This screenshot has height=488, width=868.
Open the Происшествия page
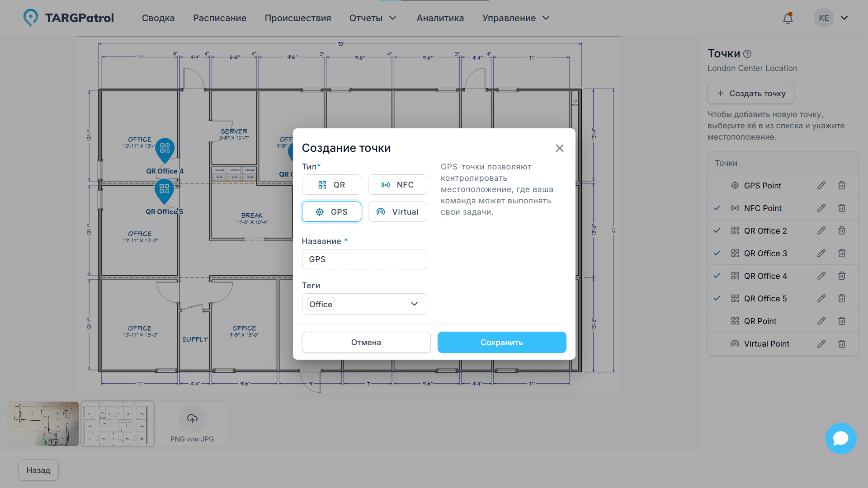(297, 18)
